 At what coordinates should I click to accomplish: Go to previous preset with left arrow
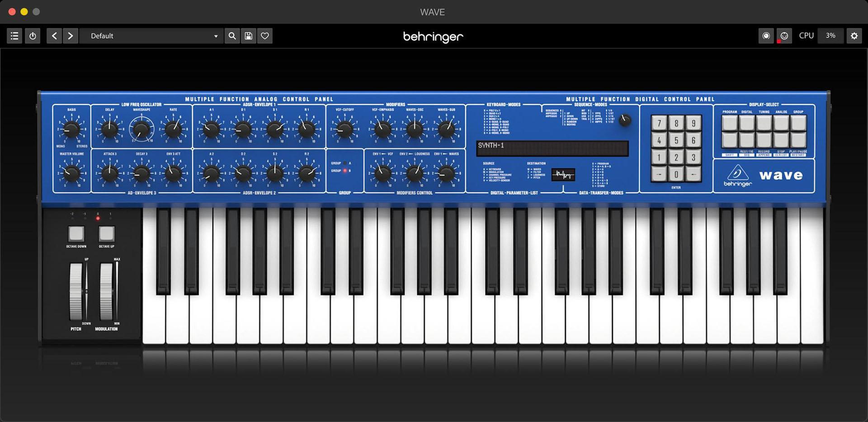pyautogui.click(x=55, y=36)
